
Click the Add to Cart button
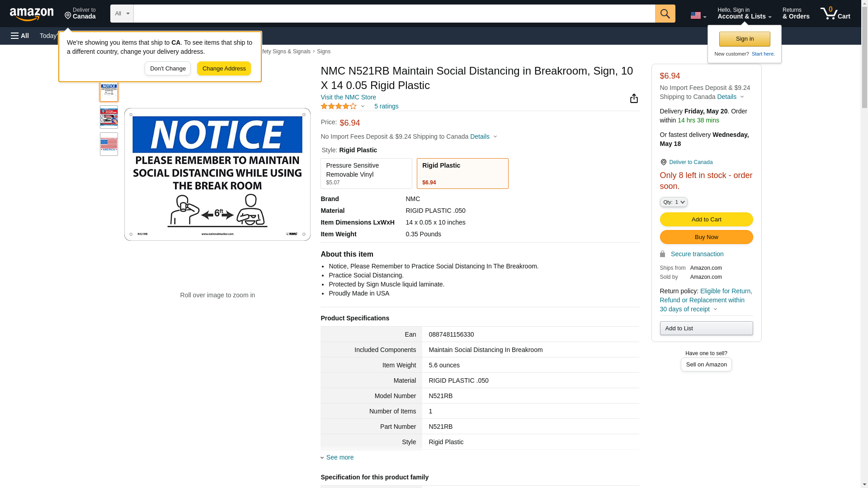click(706, 219)
